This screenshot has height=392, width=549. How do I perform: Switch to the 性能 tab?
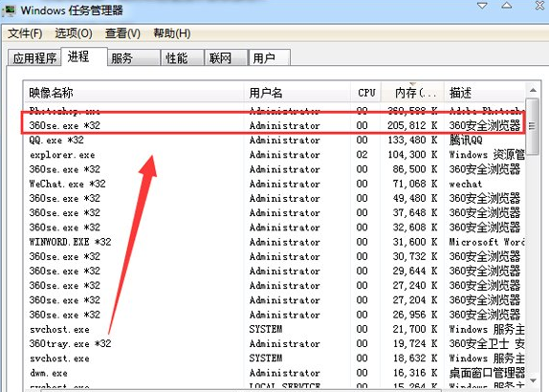click(183, 57)
